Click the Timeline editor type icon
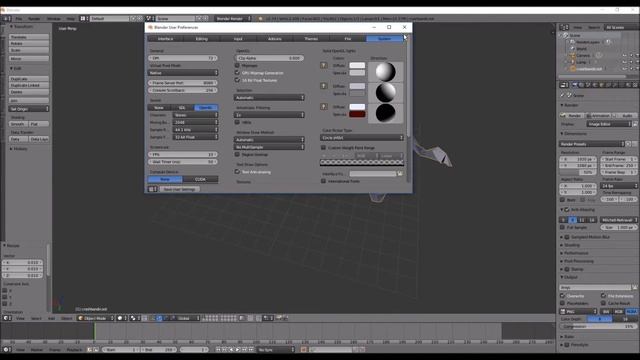The width and height of the screenshot is (640, 360). tap(7, 350)
